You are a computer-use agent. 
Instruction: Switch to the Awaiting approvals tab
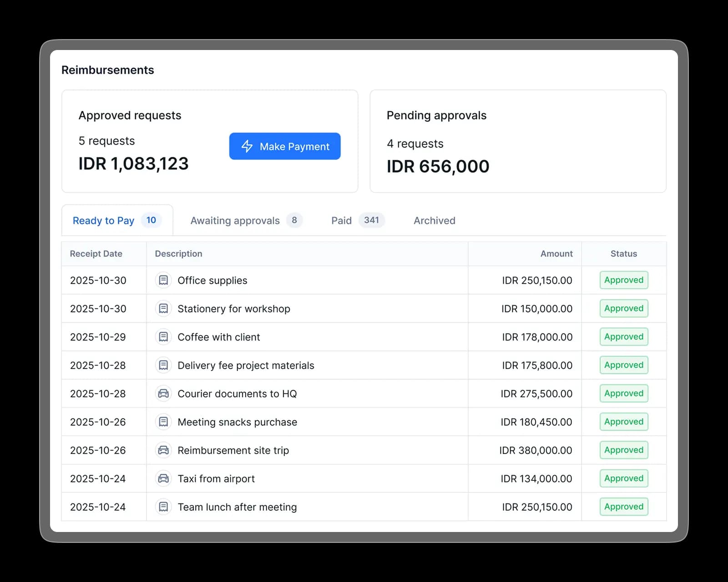click(235, 221)
